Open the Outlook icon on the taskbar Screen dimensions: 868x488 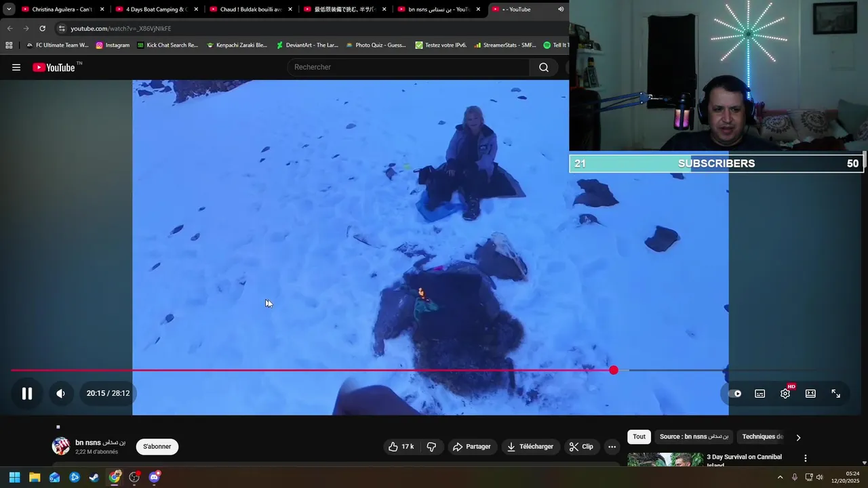[x=54, y=477]
